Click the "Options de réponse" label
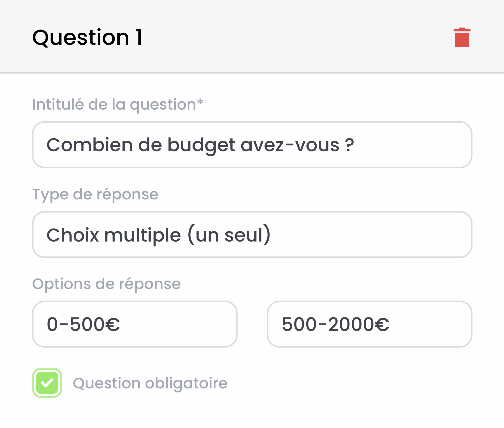The width and height of the screenshot is (504, 428). (106, 284)
